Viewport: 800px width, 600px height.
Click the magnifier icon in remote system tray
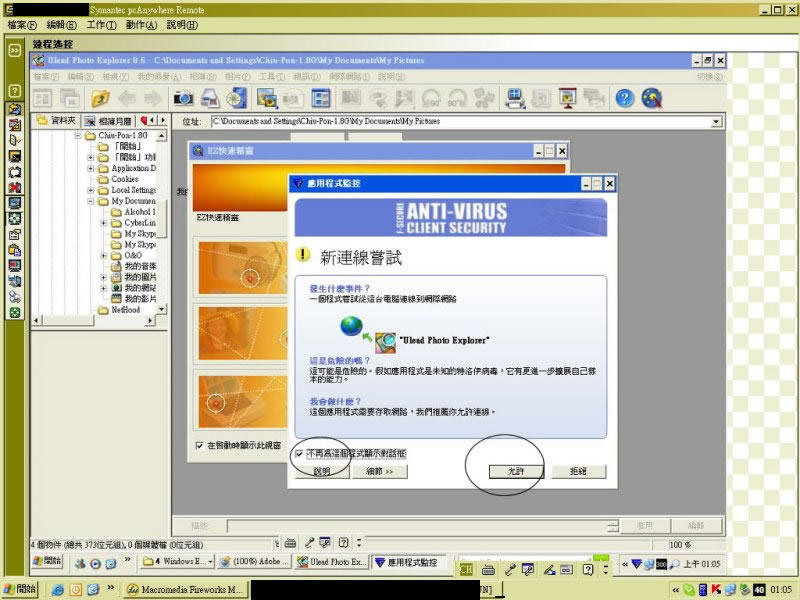tap(674, 564)
